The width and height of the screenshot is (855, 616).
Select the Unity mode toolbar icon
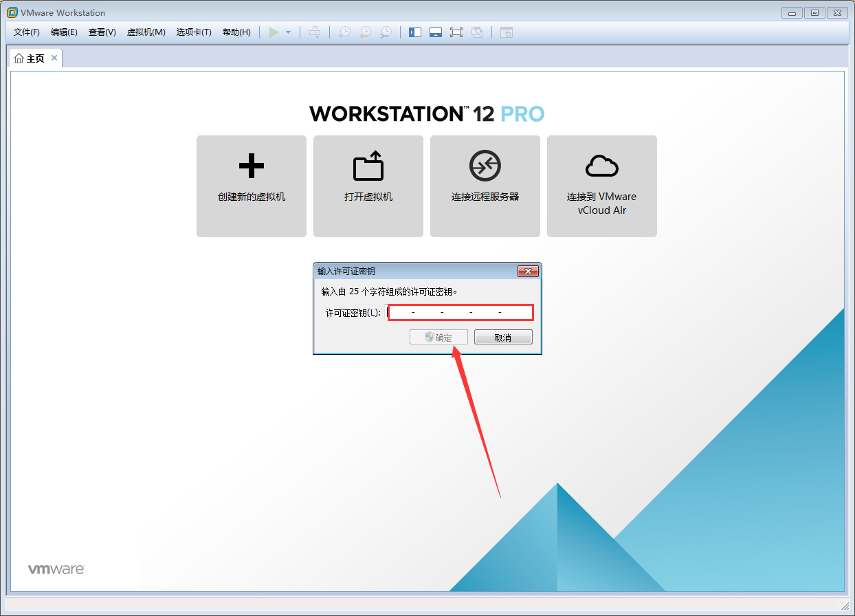[x=477, y=32]
